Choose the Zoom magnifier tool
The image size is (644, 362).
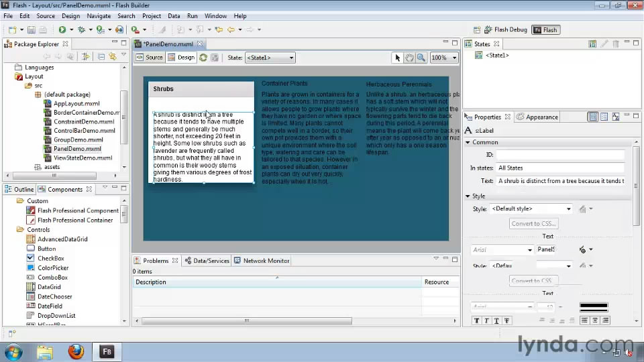click(x=421, y=58)
